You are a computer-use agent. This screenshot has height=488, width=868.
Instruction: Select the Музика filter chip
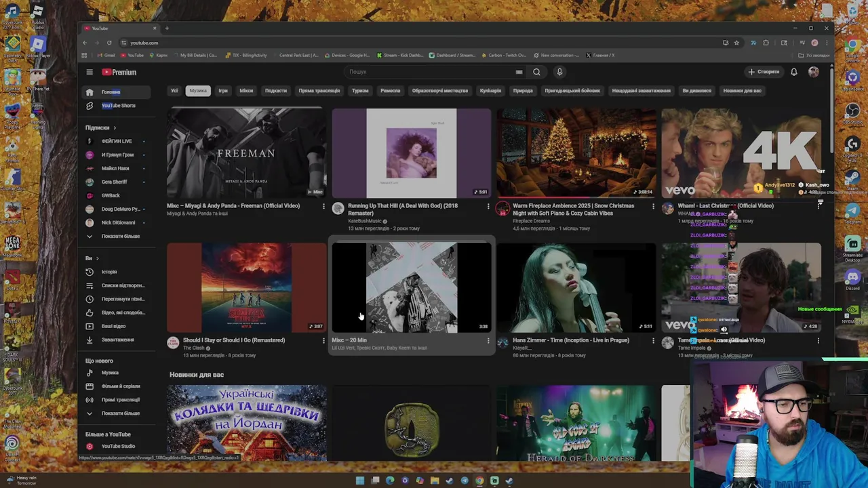coord(198,91)
